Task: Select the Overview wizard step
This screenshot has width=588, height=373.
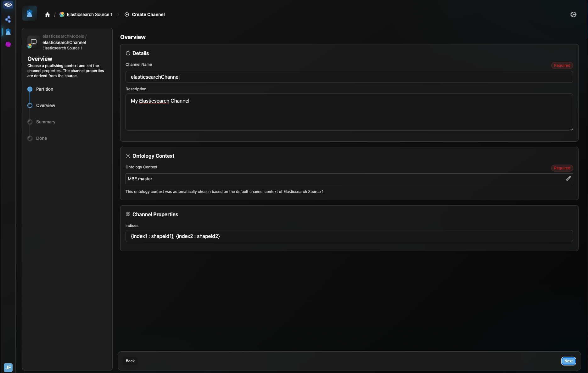Action: click(45, 105)
